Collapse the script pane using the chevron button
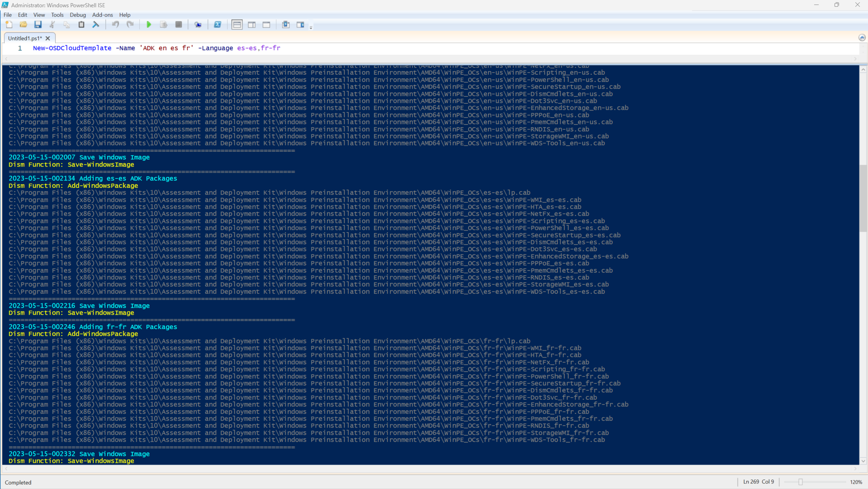Image resolution: width=868 pixels, height=489 pixels. pyautogui.click(x=862, y=38)
